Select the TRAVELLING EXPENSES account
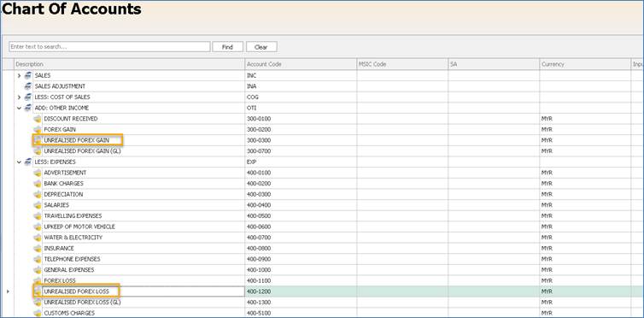Viewport: 644px width, 318px height. 73,215
